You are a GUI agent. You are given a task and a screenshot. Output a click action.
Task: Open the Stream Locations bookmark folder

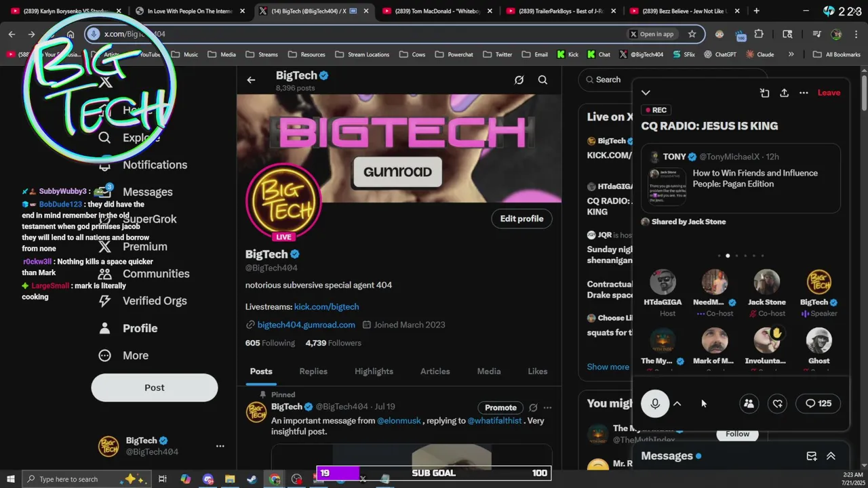[362, 54]
